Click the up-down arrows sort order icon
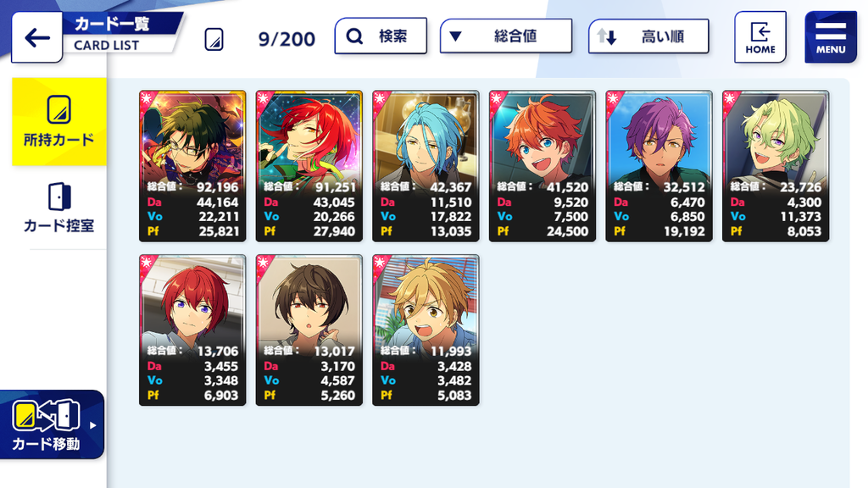 point(606,36)
